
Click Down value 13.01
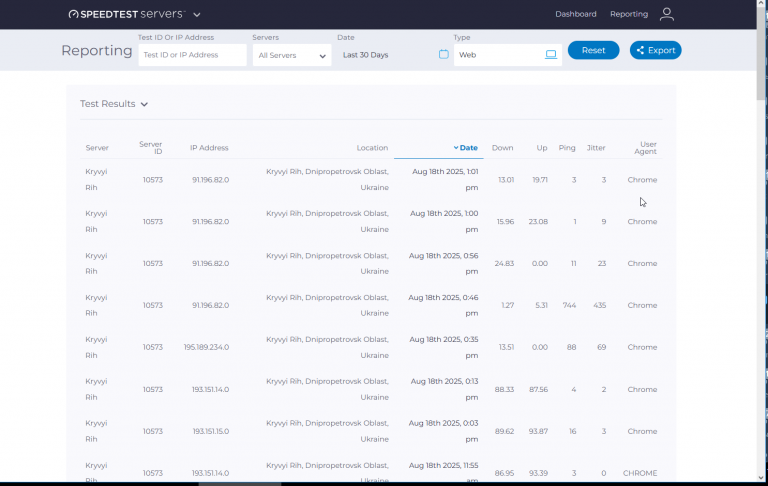506,180
